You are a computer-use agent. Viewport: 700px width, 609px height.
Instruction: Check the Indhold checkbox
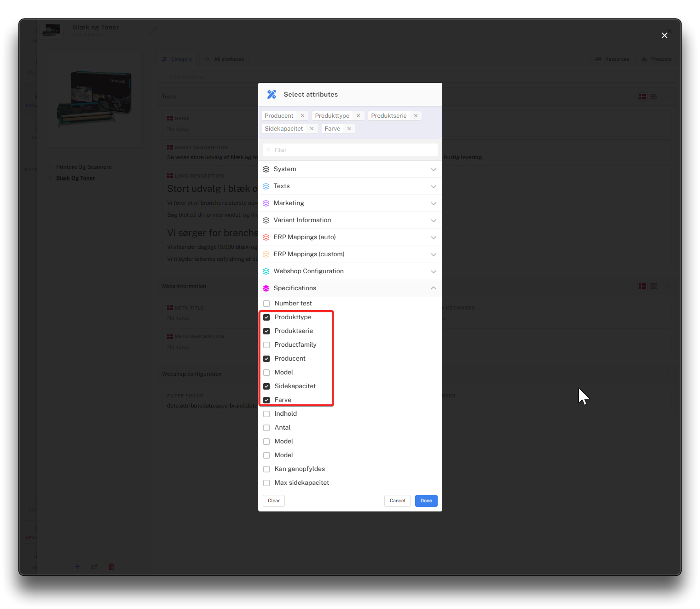tap(266, 414)
